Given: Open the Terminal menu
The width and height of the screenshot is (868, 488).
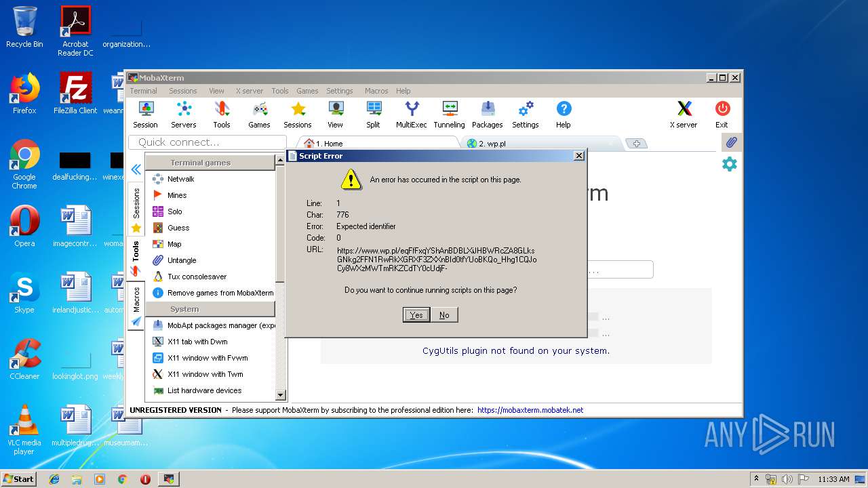Looking at the screenshot, I should (x=144, y=91).
